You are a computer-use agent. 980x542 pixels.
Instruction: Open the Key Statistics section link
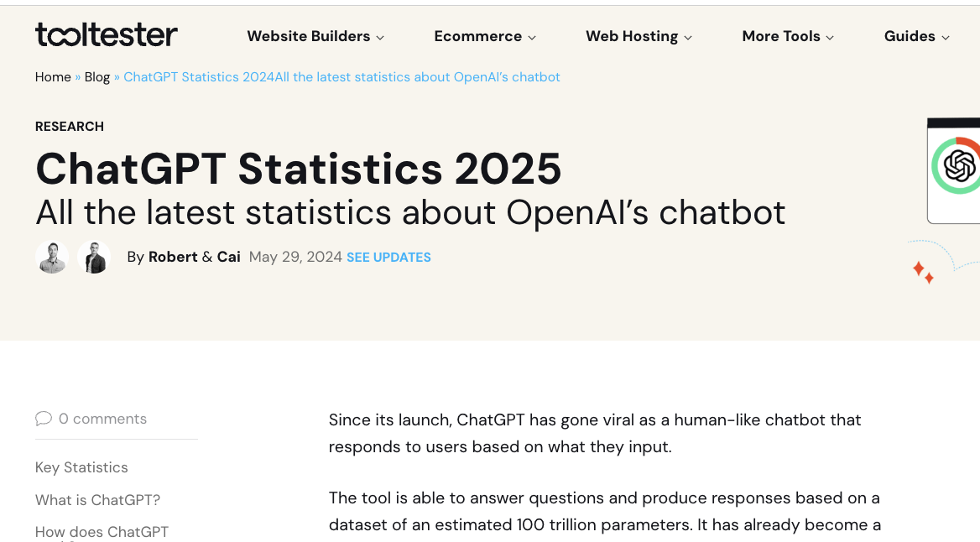click(81, 467)
